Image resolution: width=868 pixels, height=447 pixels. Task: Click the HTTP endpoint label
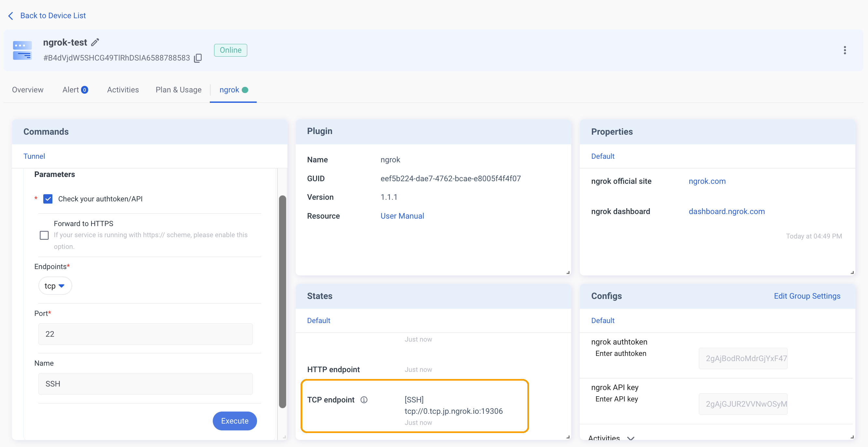(x=333, y=370)
